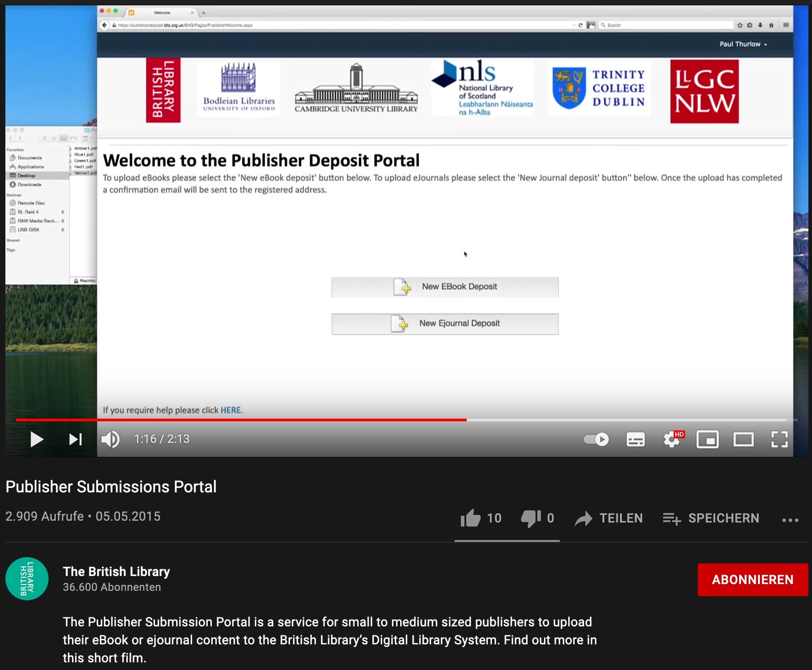Viewport: 812px width, 670px height.
Task: Skip to next video
Action: 76,439
